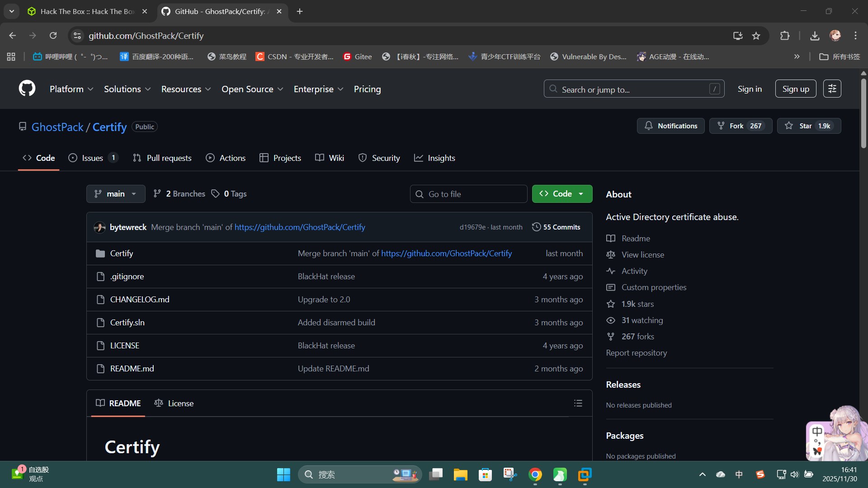Open Chrome from the Windows taskbar
The width and height of the screenshot is (868, 488).
coord(535,474)
